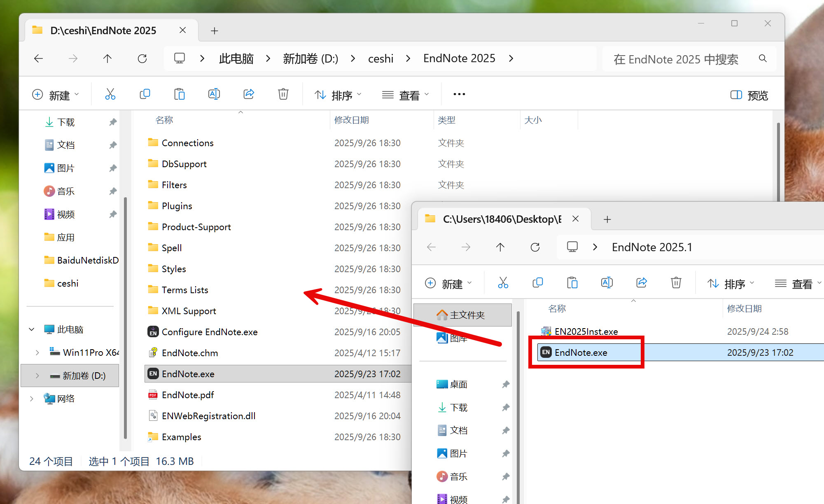Click the Share icon in EndNote 2025 toolbar
Screen dimensions: 824x504
click(249, 94)
